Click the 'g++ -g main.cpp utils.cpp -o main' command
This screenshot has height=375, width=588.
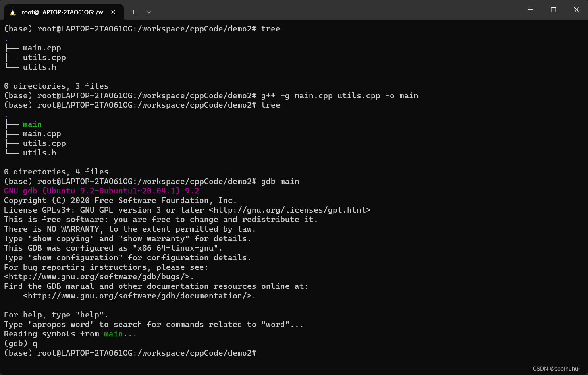pyautogui.click(x=339, y=96)
